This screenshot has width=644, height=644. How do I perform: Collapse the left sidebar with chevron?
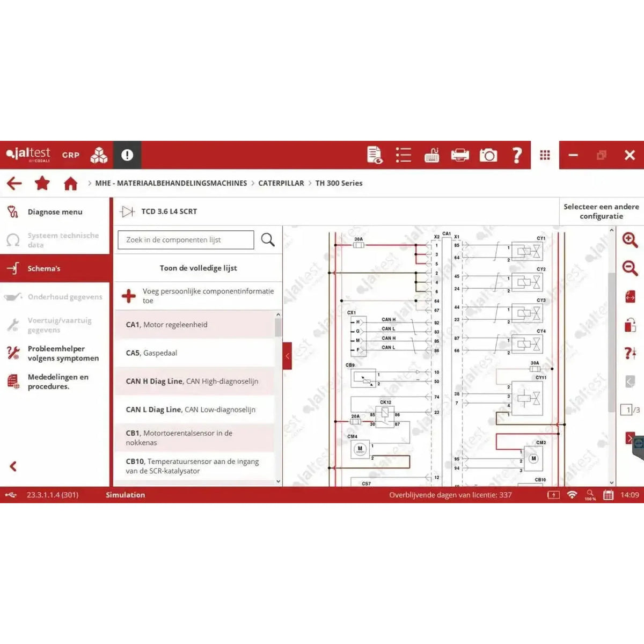coord(13,466)
